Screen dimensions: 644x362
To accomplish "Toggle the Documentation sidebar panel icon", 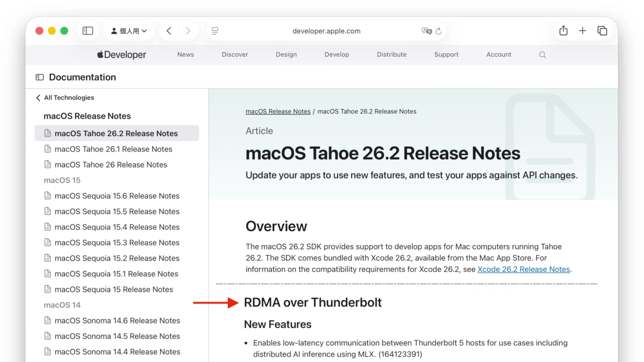I will point(39,77).
